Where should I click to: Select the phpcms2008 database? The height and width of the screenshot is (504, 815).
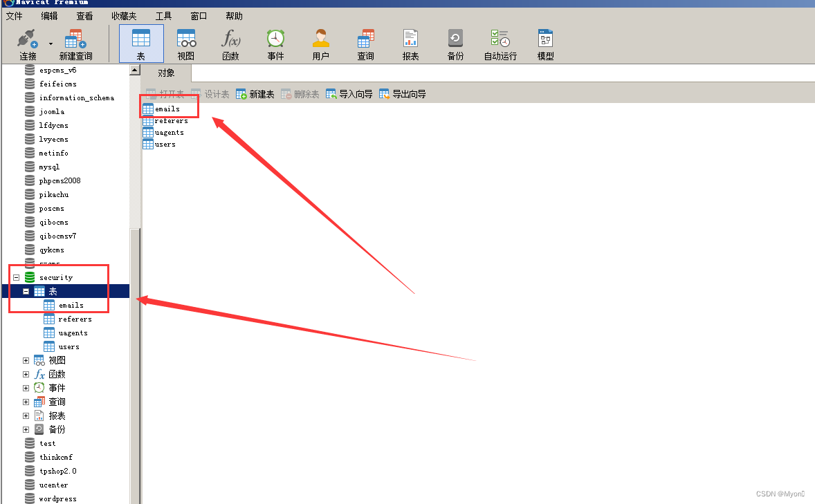pos(53,181)
